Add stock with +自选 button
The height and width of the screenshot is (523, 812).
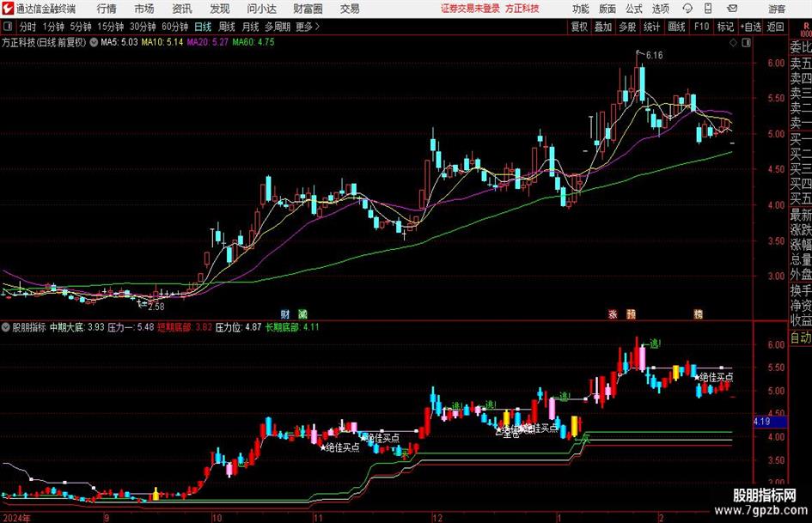751,27
